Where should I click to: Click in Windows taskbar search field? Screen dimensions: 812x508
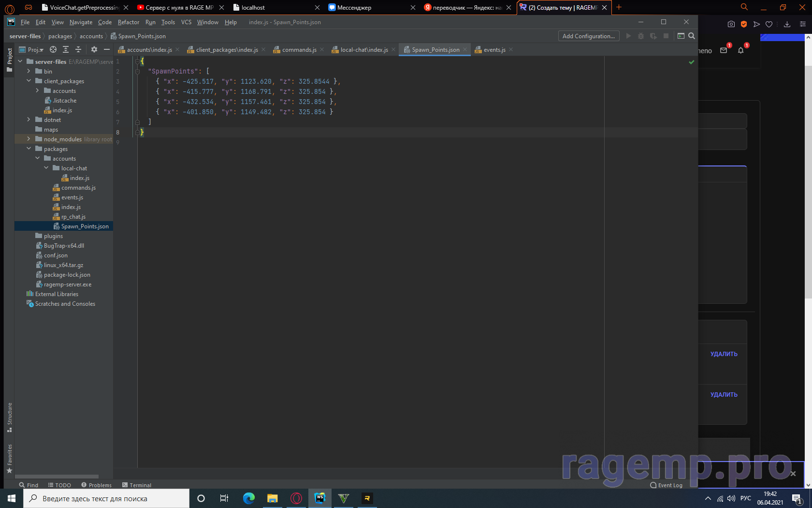[x=106, y=498]
